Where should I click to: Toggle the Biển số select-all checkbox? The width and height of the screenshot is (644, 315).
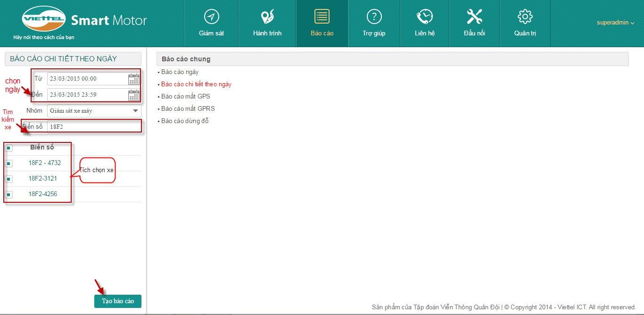coord(9,148)
